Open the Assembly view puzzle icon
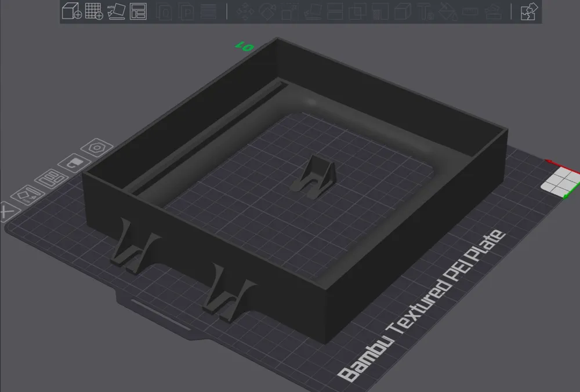This screenshot has width=580, height=392. click(x=529, y=12)
